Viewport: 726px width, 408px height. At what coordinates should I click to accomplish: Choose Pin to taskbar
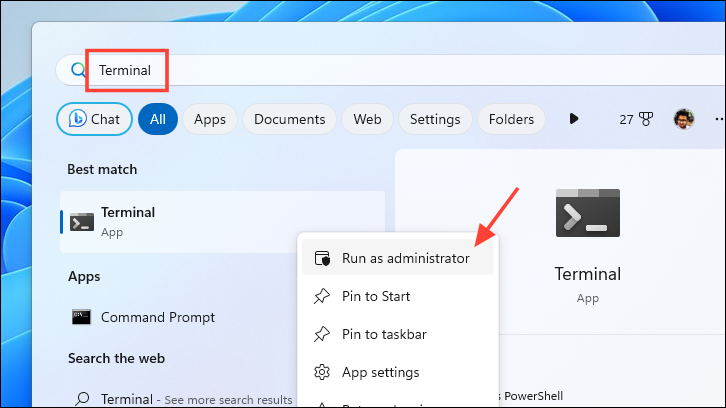[x=398, y=334]
